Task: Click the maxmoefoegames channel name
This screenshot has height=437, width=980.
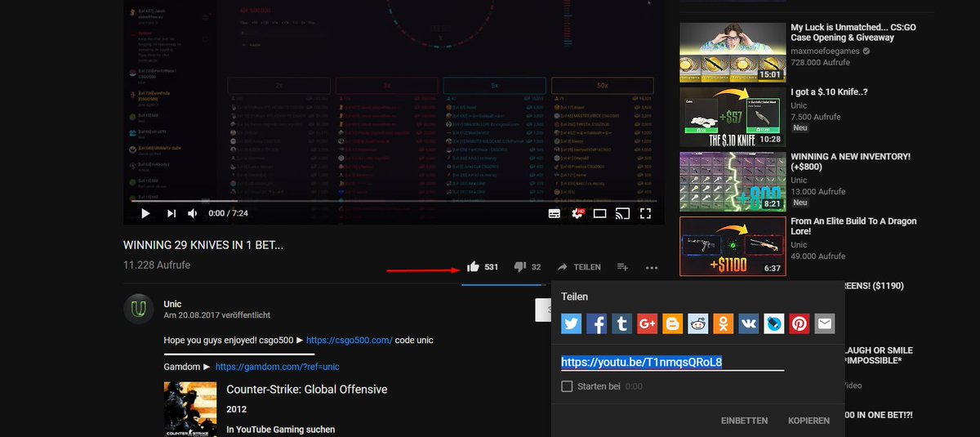Action: coord(825,51)
